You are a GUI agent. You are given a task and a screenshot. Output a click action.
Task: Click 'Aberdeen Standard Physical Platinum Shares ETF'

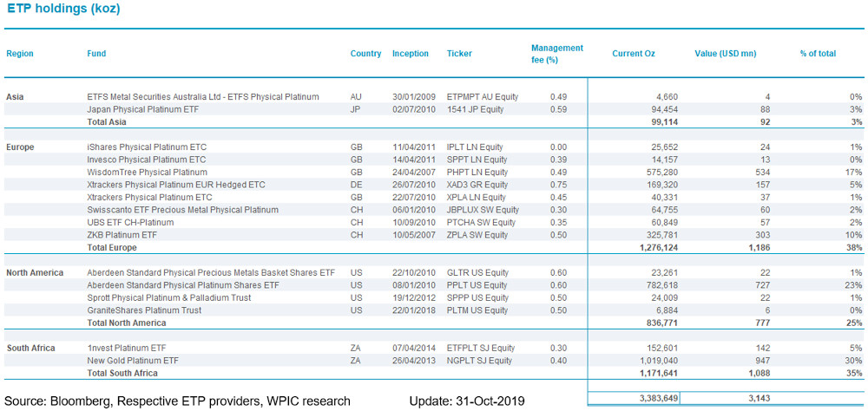pos(183,285)
